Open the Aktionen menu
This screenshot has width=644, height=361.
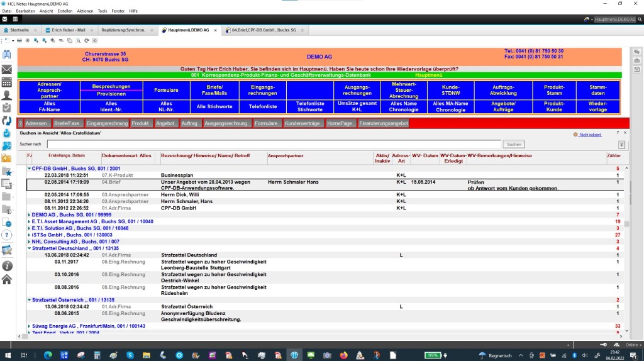tap(85, 11)
